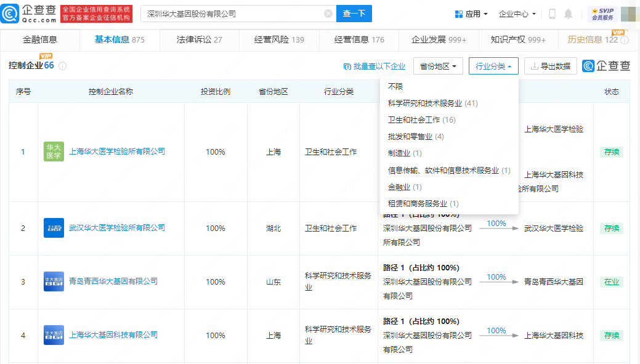Open 上海华大基因科技有限公司 link
This screenshot has width=640, height=364.
[113, 335]
